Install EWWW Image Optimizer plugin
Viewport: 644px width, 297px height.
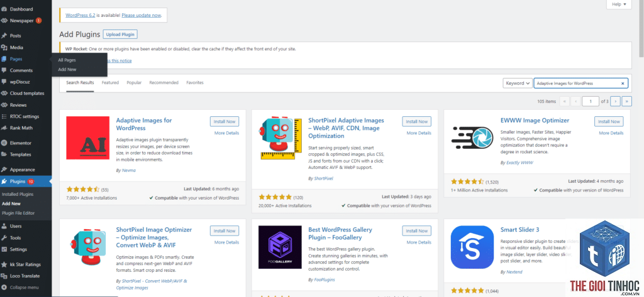pyautogui.click(x=609, y=121)
